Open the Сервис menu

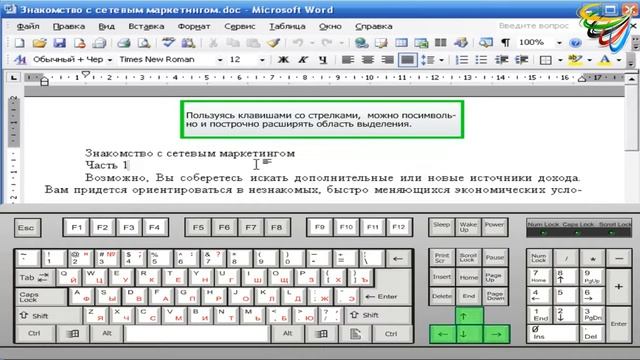click(240, 26)
